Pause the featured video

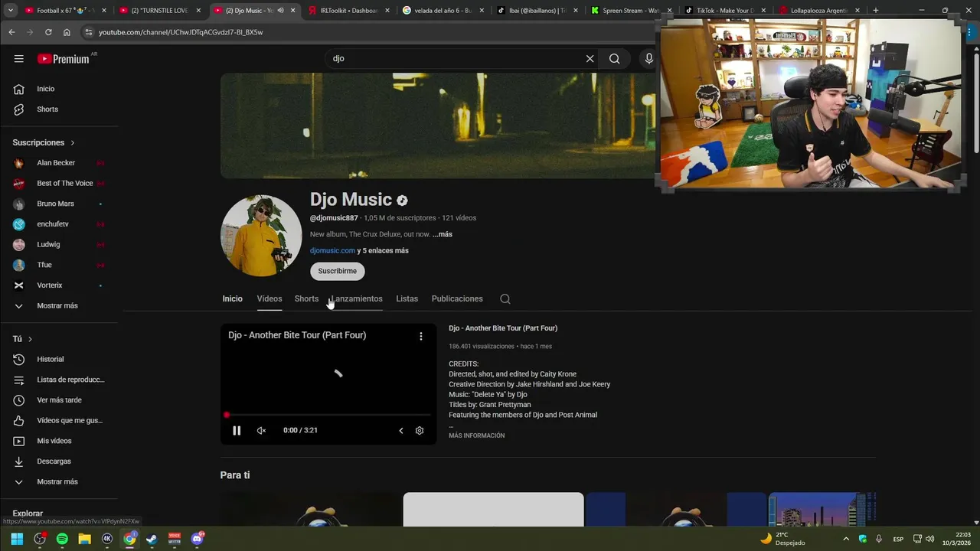[x=237, y=431]
